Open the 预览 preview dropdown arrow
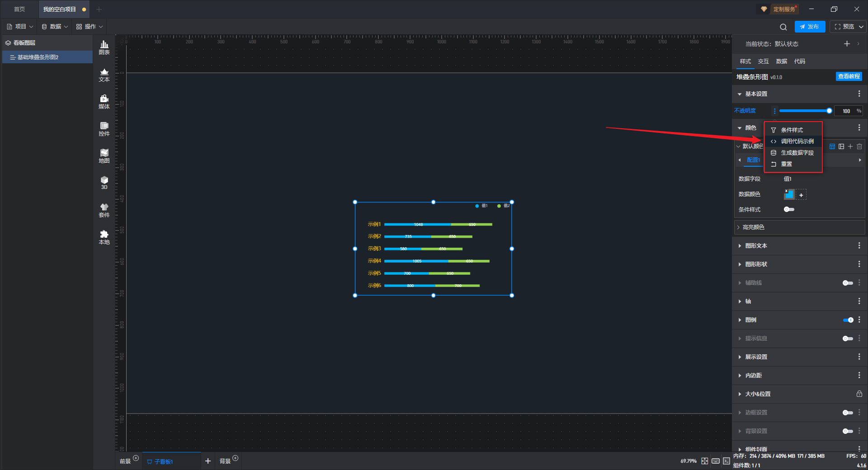The image size is (868, 470). (861, 27)
